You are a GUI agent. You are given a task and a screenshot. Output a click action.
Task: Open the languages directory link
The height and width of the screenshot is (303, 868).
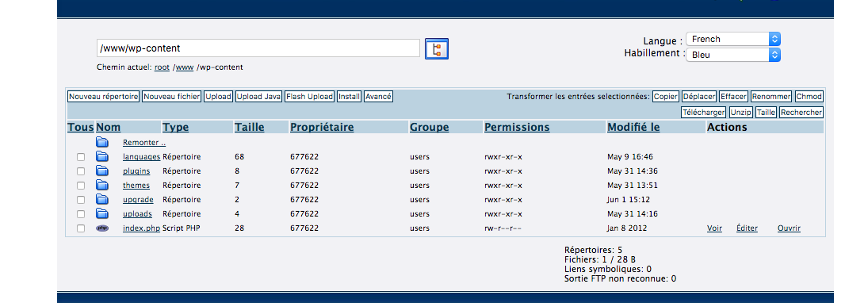coord(141,157)
